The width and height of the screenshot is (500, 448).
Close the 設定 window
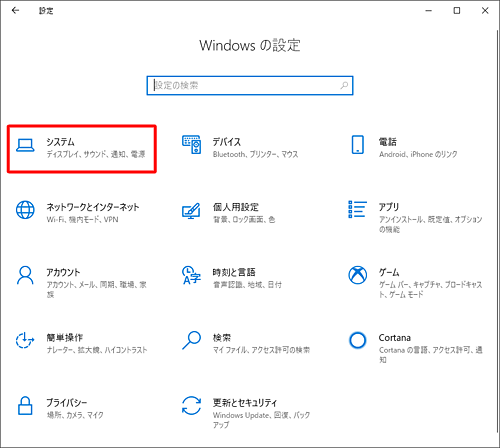pyautogui.click(x=485, y=11)
